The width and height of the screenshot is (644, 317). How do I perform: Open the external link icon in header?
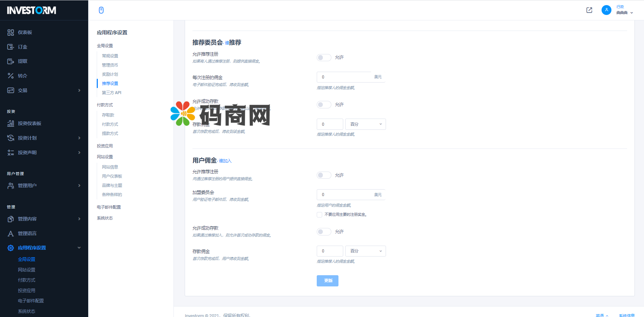point(589,10)
